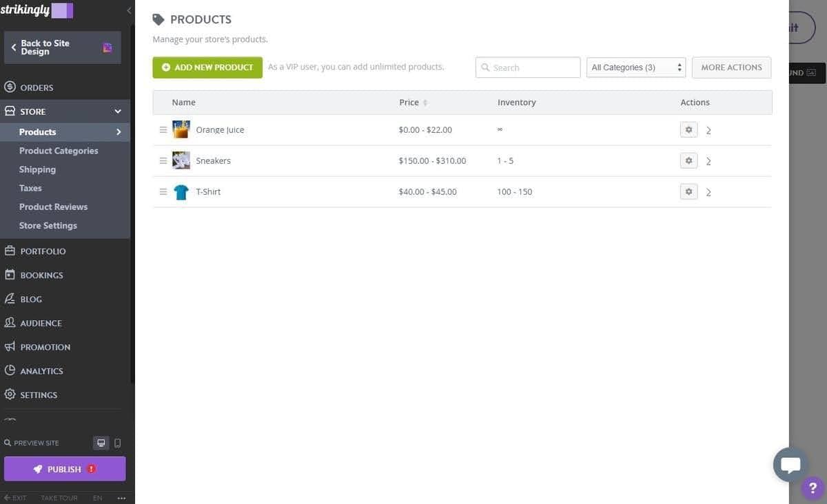Select Product Categories in the Store menu

[59, 150]
